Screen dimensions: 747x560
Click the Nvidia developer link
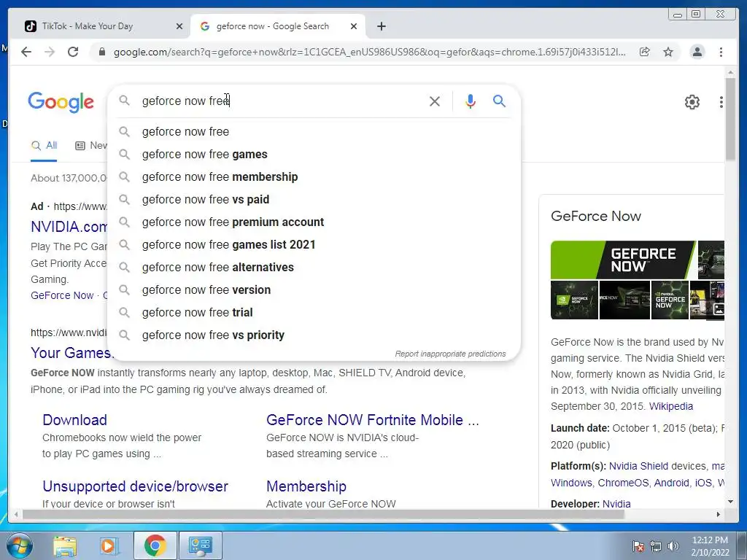tap(616, 503)
